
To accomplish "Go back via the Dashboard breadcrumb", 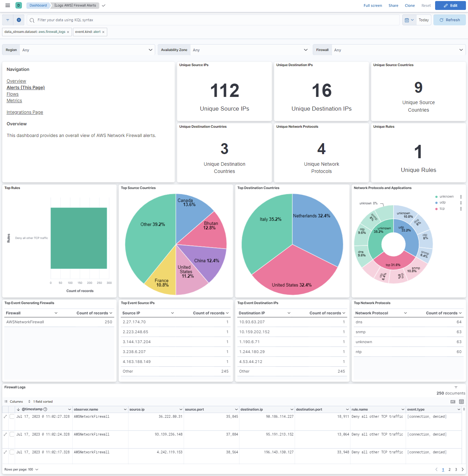I will coord(38,5).
